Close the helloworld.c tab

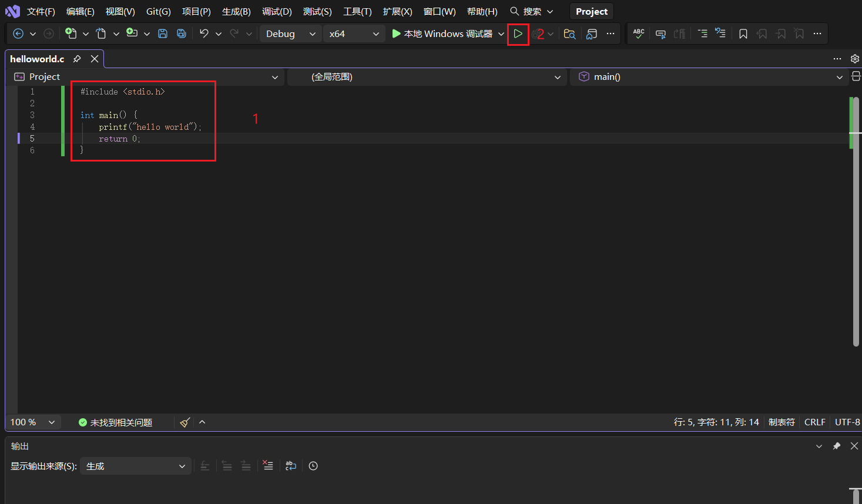95,59
